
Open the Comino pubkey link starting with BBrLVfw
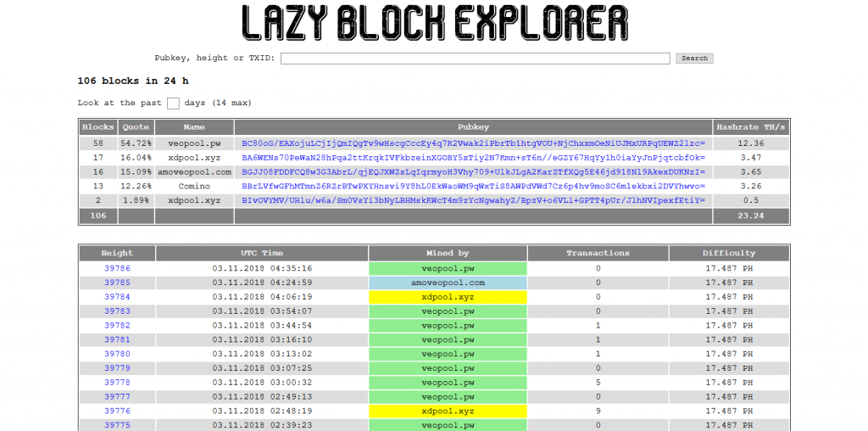(473, 186)
